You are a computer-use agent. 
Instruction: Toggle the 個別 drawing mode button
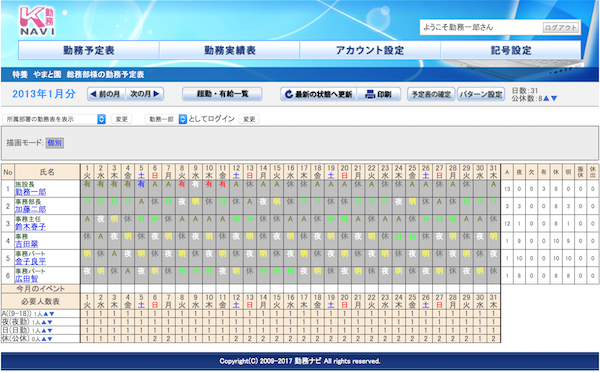pyautogui.click(x=55, y=143)
